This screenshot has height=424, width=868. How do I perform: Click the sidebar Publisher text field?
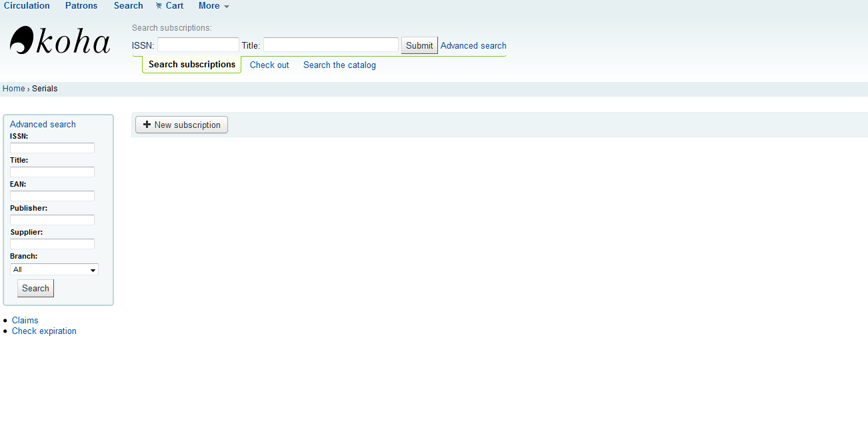click(x=52, y=220)
